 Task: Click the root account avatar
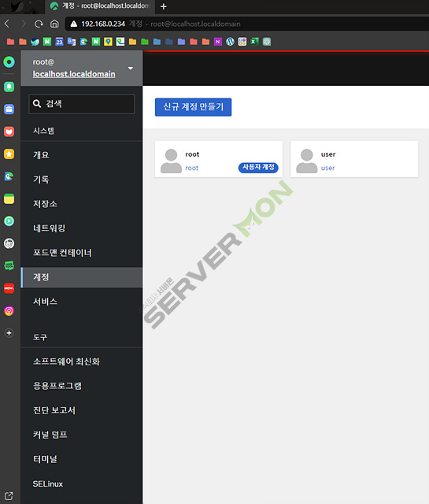pyautogui.click(x=171, y=161)
